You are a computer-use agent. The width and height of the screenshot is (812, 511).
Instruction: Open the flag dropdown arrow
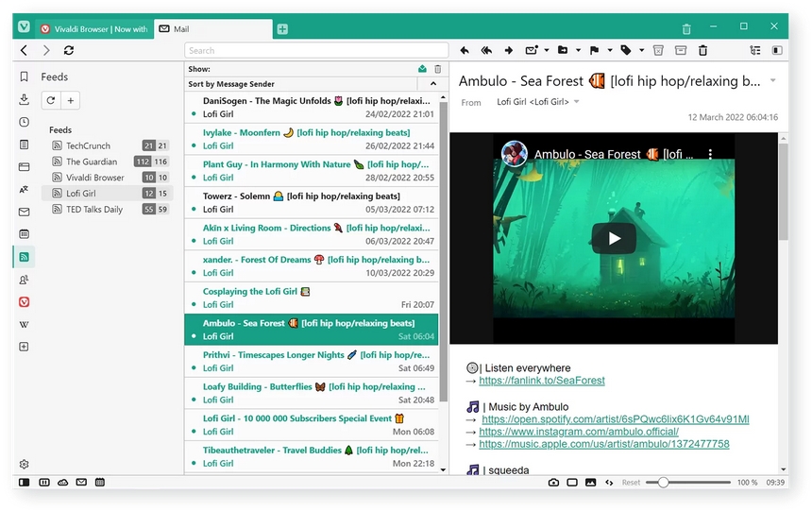(610, 50)
